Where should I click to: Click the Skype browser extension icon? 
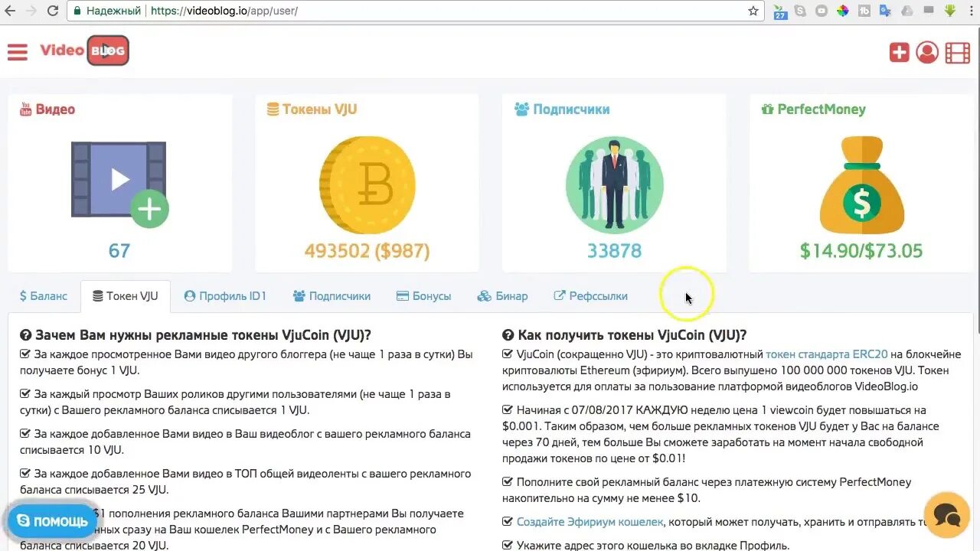click(800, 11)
